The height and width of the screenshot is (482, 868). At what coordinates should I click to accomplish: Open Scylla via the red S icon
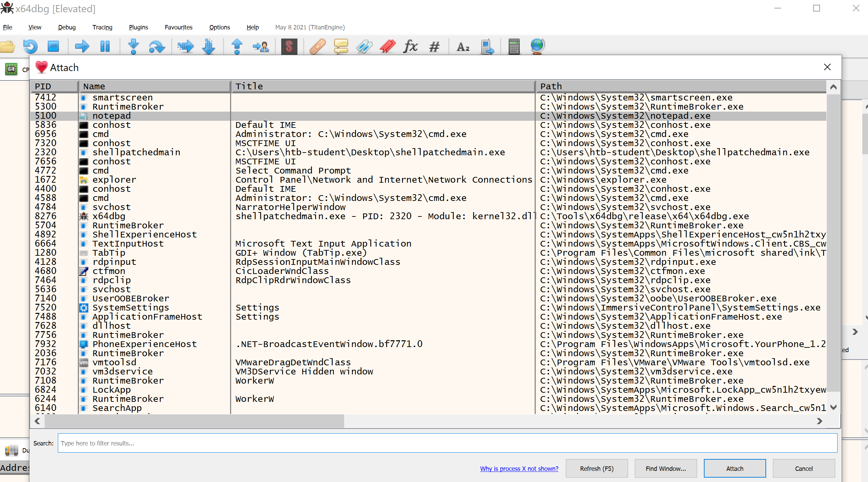pyautogui.click(x=289, y=46)
